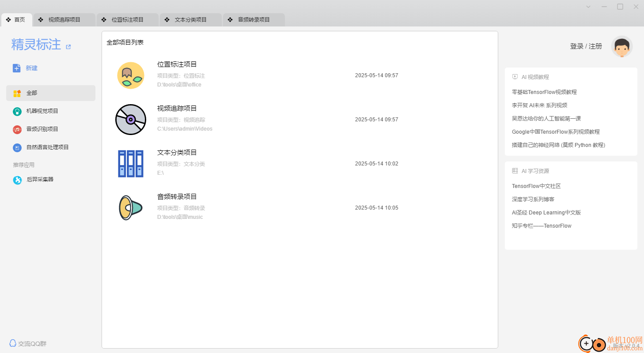Open the 音频转录项目 title in project list
Viewport: 644px width, 353px height.
tap(177, 197)
